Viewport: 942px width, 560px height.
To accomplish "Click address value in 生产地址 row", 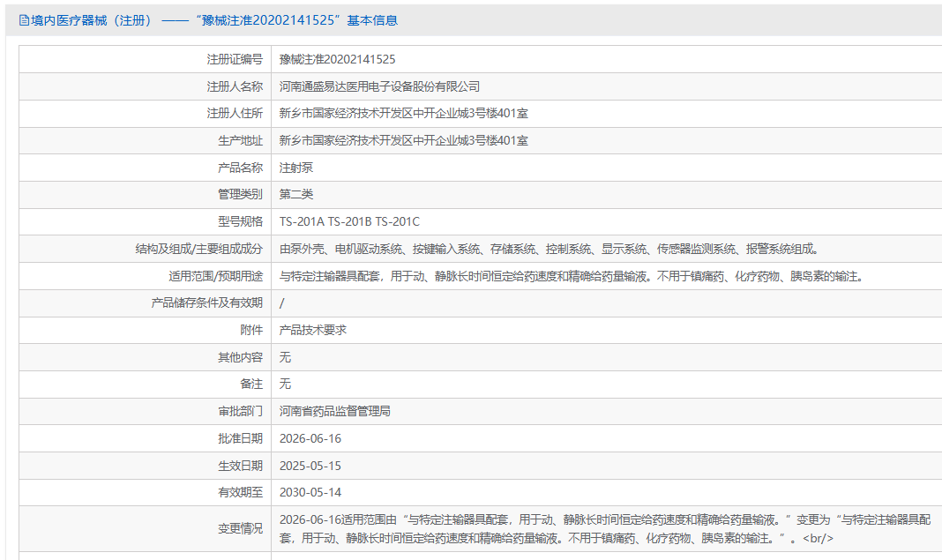I will [404, 140].
